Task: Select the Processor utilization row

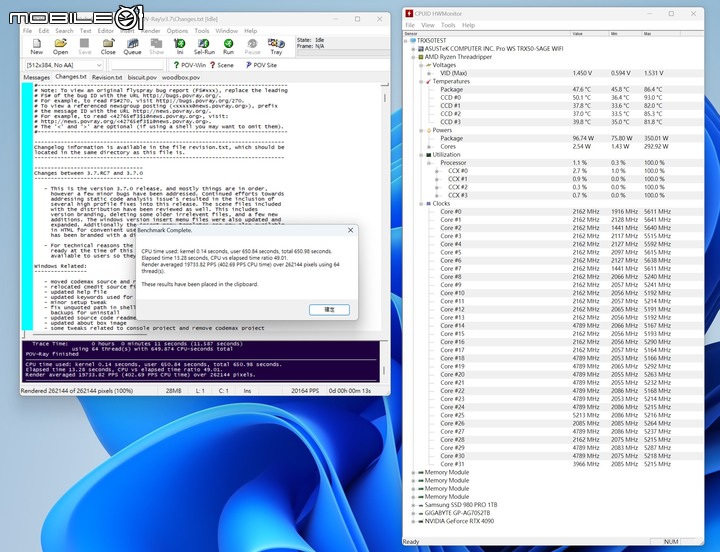Action: (553, 163)
